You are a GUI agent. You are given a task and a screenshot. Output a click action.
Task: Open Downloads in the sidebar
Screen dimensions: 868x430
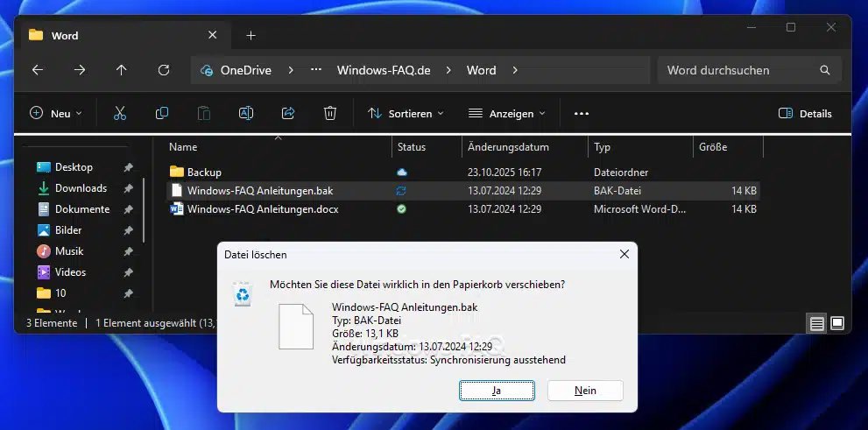coord(81,188)
